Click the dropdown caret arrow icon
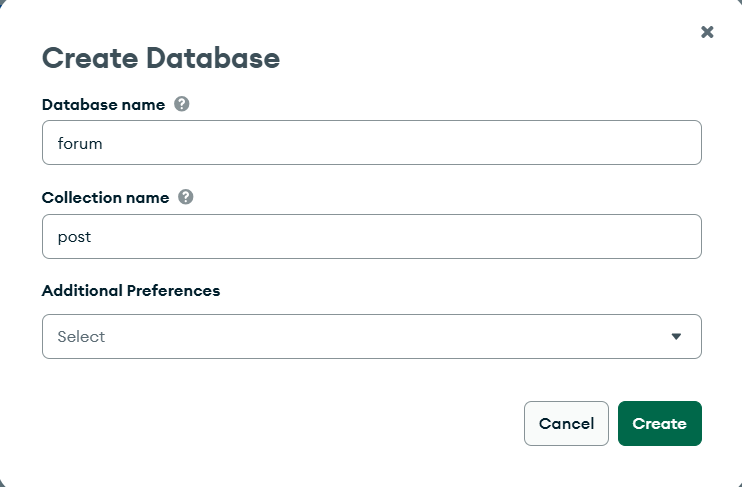This screenshot has height=487, width=742. point(676,337)
